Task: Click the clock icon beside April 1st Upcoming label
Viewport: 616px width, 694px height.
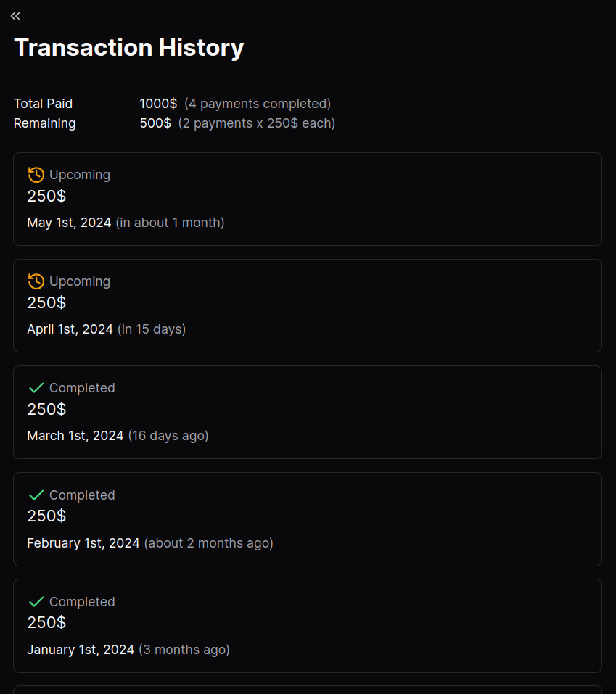Action: point(36,281)
